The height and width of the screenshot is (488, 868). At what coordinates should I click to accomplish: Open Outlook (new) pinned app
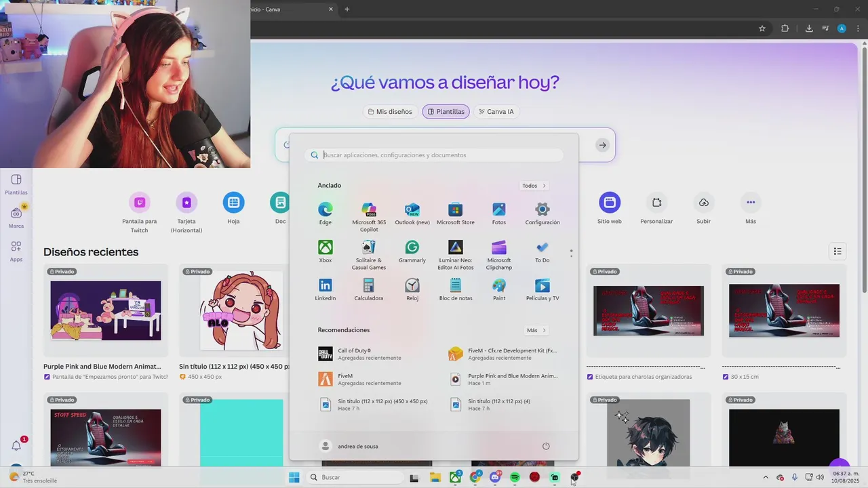tap(412, 213)
